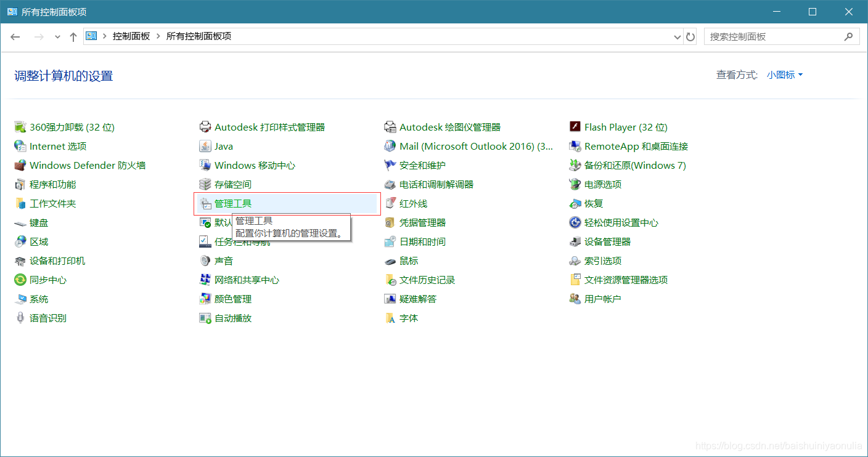
Task: Open the 轻松使用设置中心 link
Action: pos(621,222)
